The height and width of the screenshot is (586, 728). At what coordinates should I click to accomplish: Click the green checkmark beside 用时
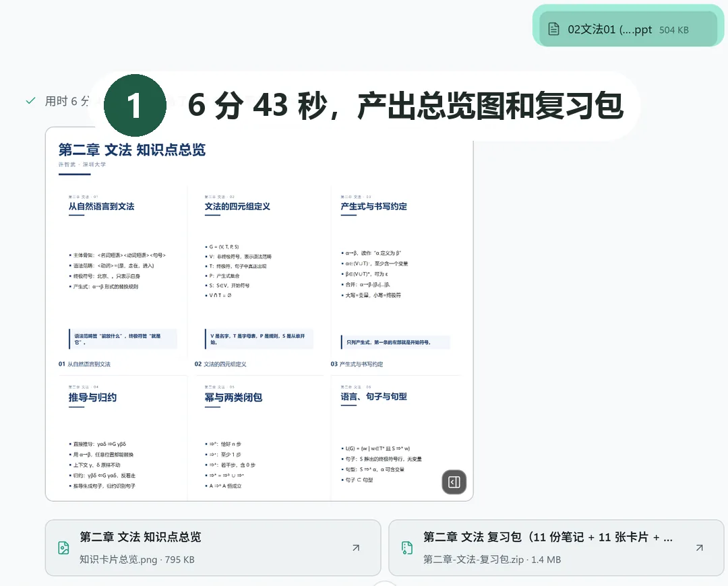pyautogui.click(x=30, y=100)
